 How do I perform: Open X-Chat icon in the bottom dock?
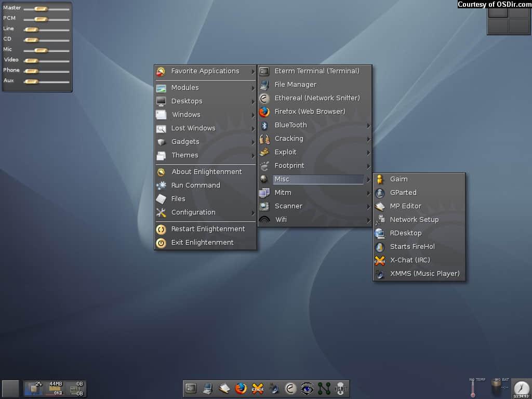[x=257, y=388]
